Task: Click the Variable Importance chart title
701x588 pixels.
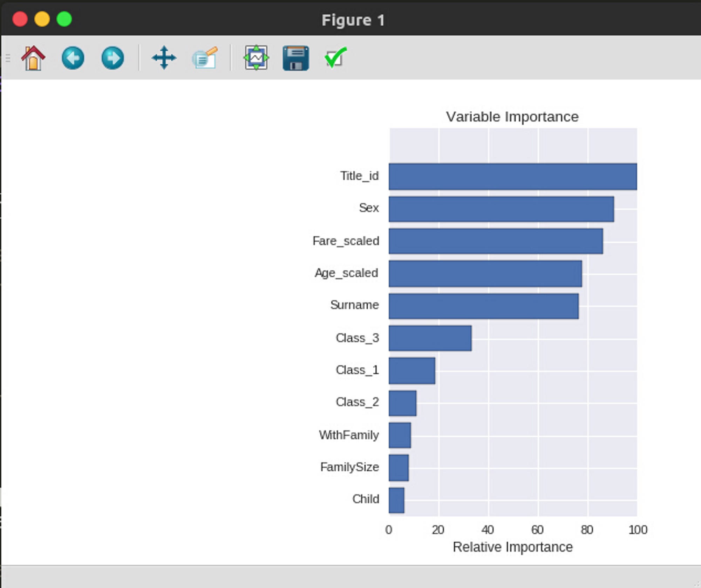Action: pos(512,117)
